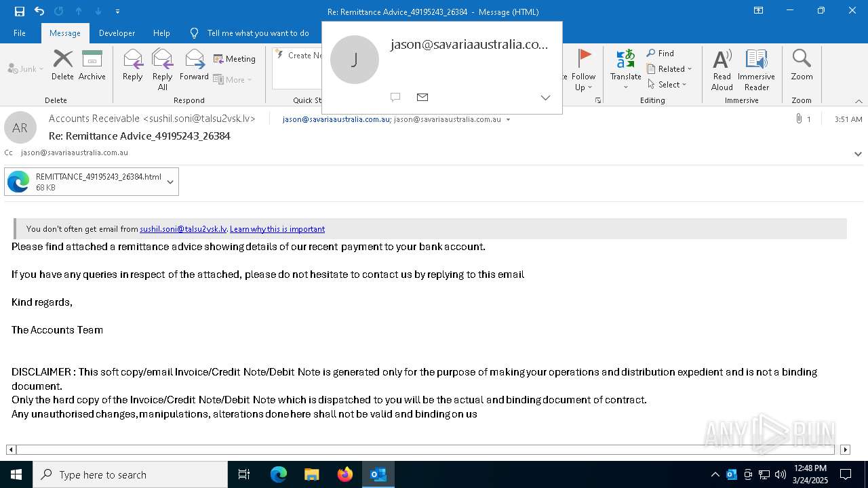Click the taskbar search box

coord(130,474)
